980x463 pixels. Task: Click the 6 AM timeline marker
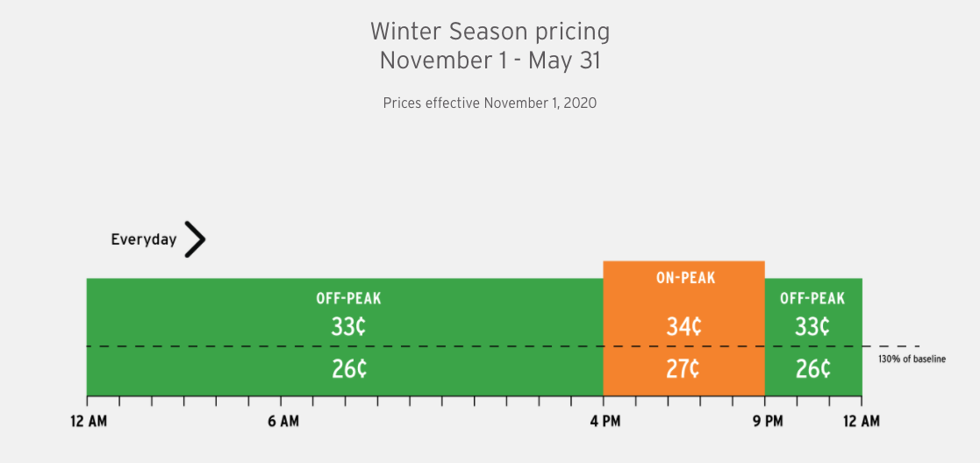click(283, 422)
